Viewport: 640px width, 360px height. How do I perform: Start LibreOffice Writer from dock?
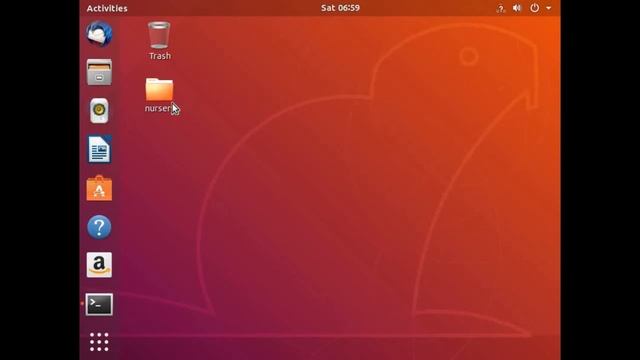point(99,149)
